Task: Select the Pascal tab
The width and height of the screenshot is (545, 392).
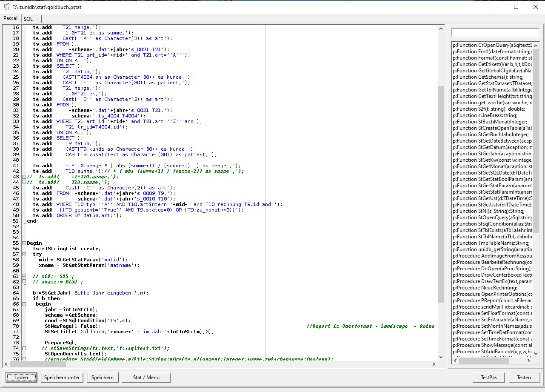Action: point(11,18)
